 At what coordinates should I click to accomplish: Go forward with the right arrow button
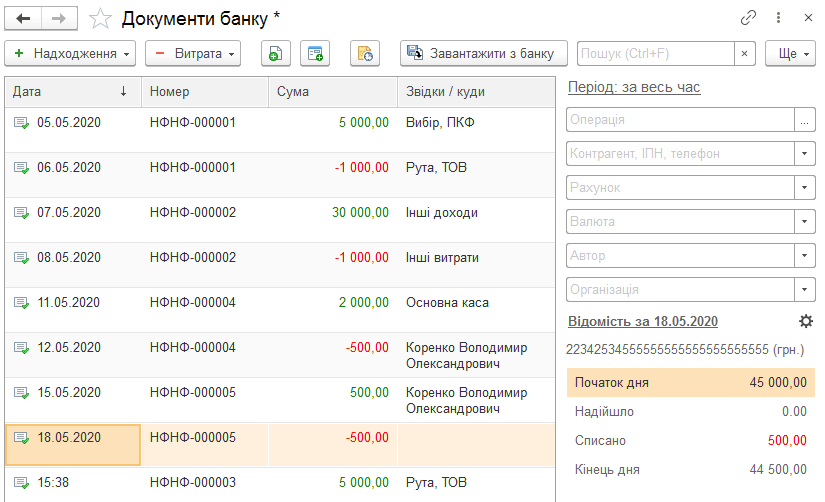(59, 19)
